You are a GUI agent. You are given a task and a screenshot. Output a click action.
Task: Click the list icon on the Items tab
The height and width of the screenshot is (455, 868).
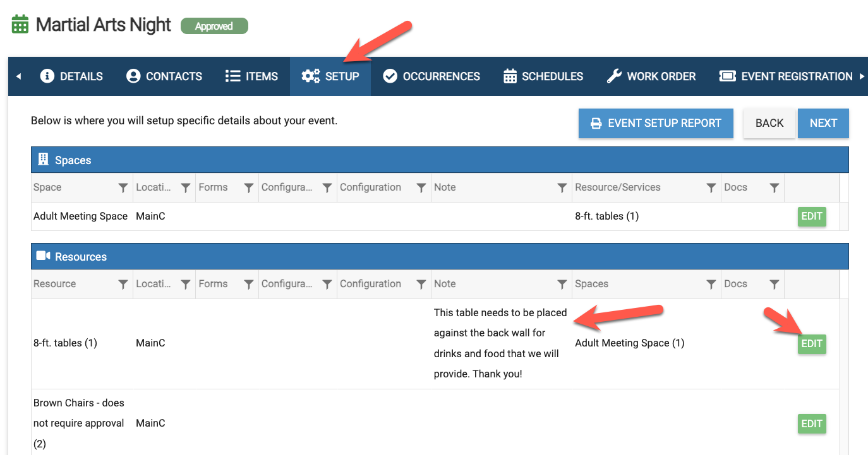[x=232, y=76]
